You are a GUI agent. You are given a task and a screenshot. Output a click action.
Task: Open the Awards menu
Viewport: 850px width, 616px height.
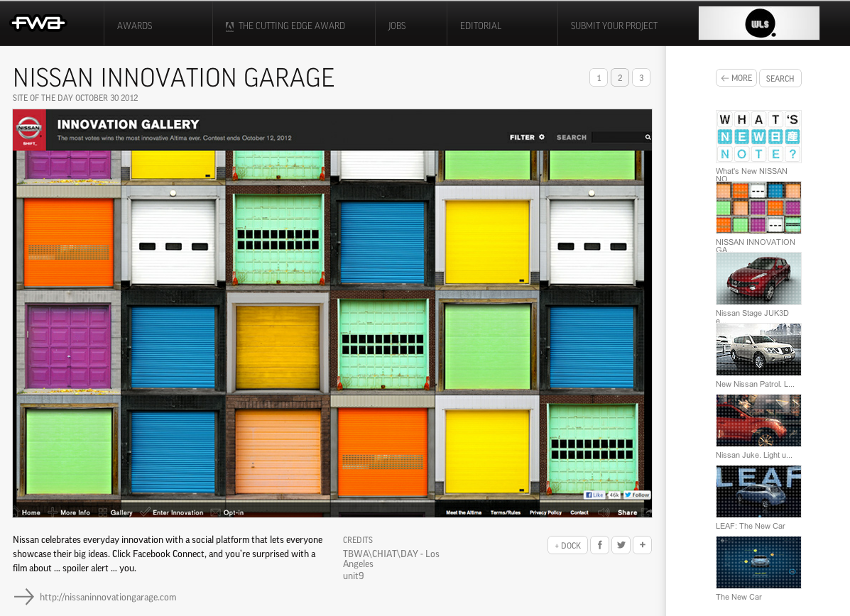click(x=134, y=26)
